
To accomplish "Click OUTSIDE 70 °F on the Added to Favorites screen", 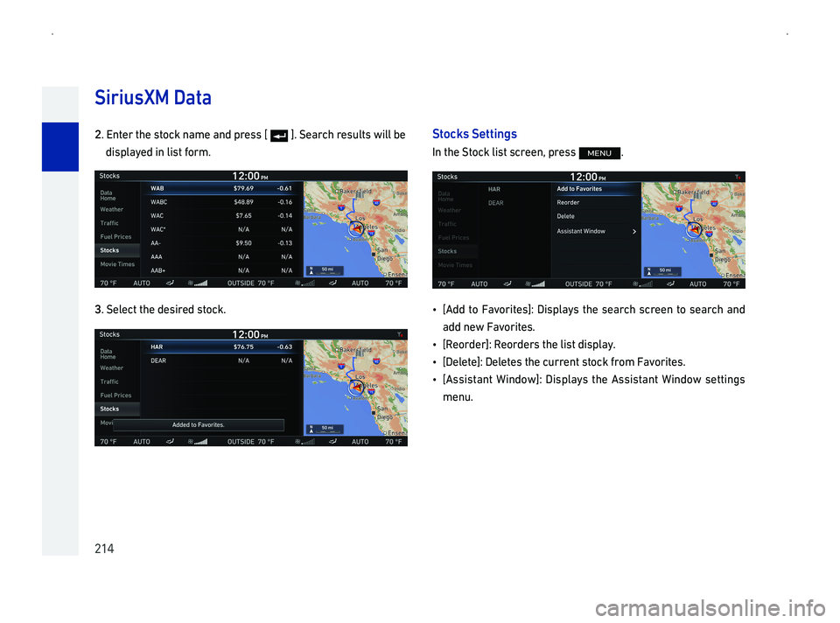I will 251,442.
